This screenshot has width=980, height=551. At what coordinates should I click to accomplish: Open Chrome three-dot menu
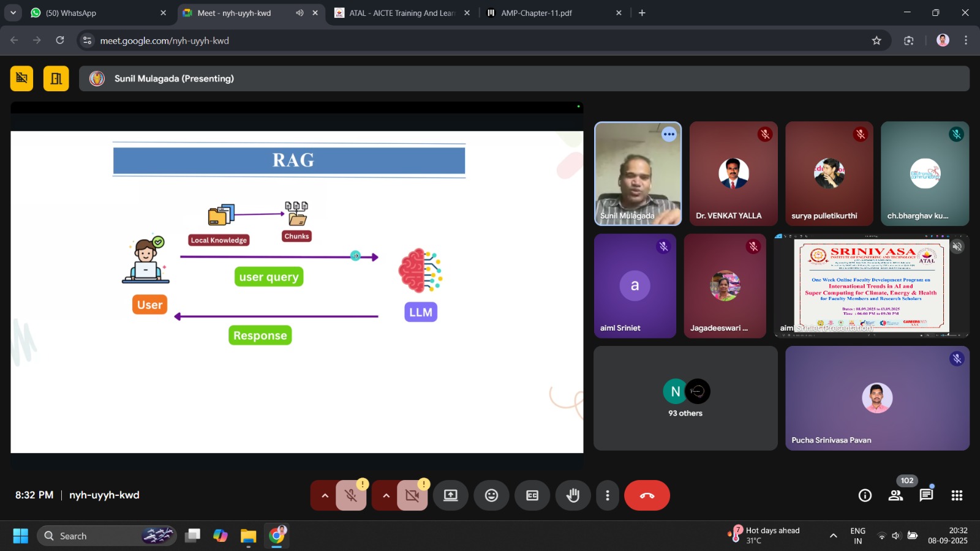tap(966, 40)
